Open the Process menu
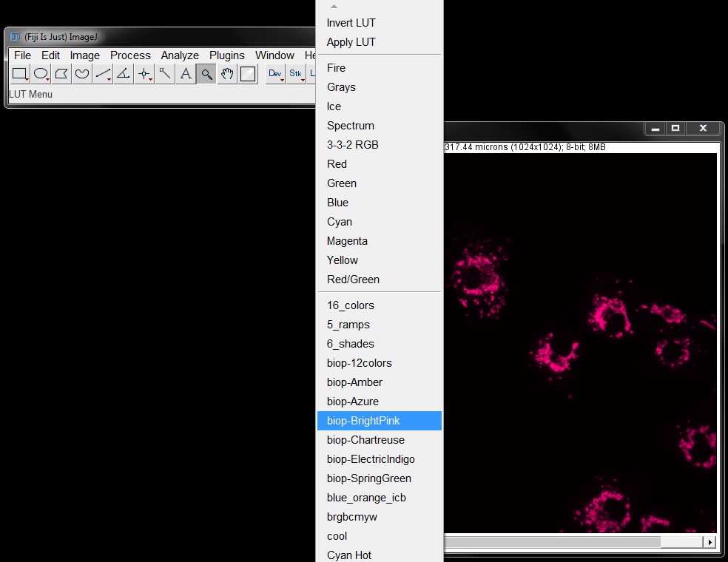This screenshot has width=728, height=562. (x=130, y=55)
